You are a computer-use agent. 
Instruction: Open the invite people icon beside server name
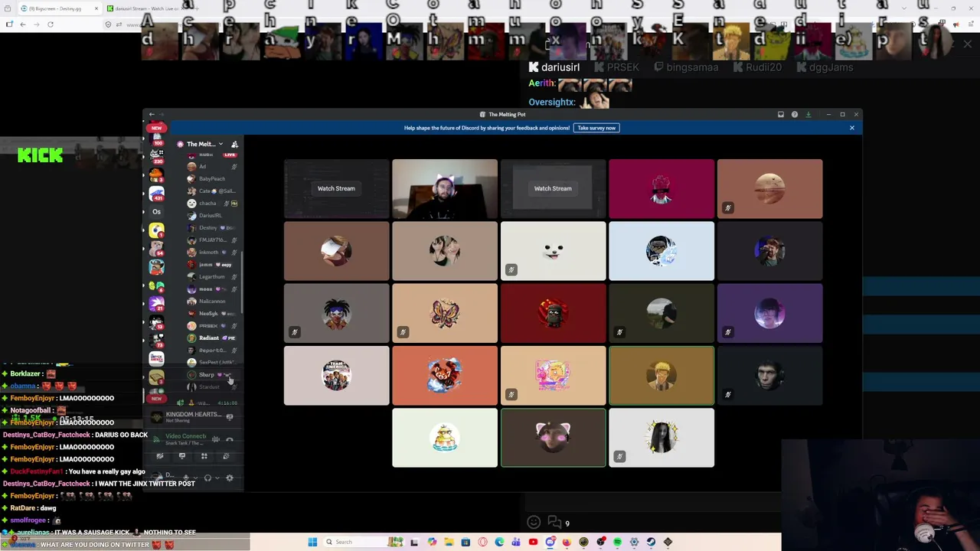click(235, 144)
